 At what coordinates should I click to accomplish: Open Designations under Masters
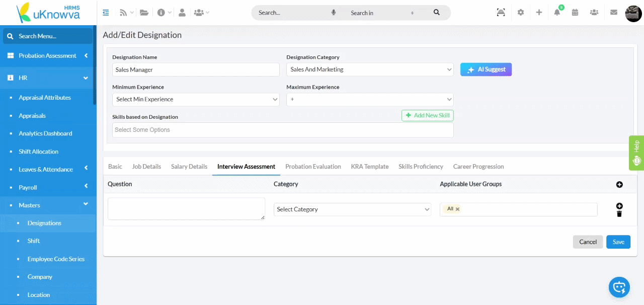[44, 223]
